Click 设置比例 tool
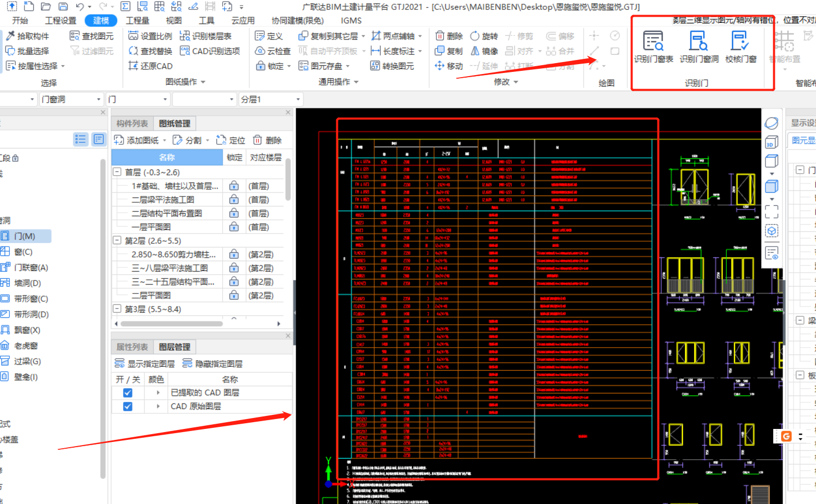Screen dimensions: 816x504 point(150,36)
